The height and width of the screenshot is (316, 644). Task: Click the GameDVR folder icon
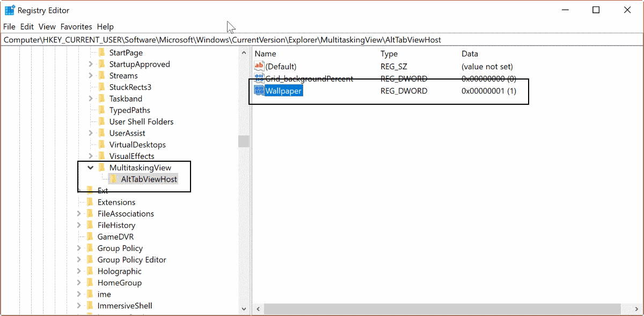coord(90,237)
